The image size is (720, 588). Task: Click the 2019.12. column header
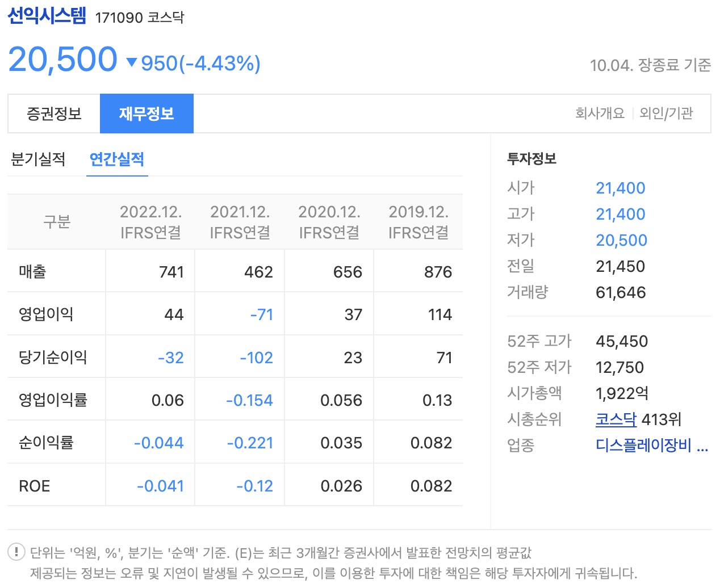418,222
